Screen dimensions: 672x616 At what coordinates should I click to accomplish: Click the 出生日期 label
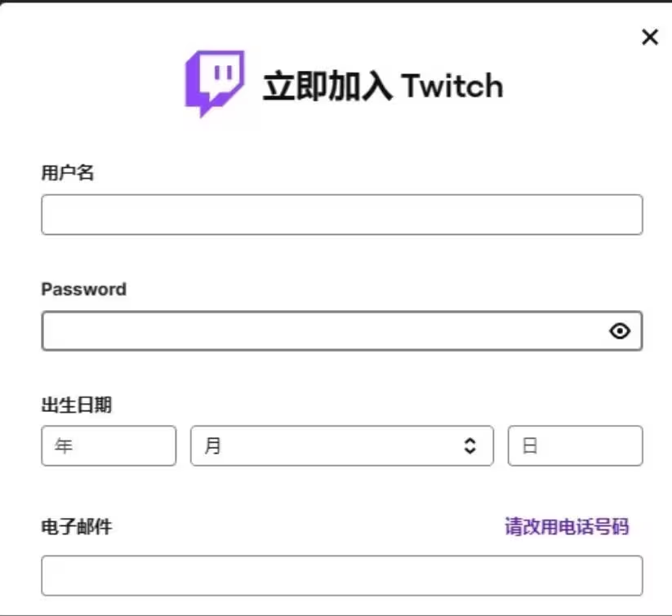click(76, 405)
